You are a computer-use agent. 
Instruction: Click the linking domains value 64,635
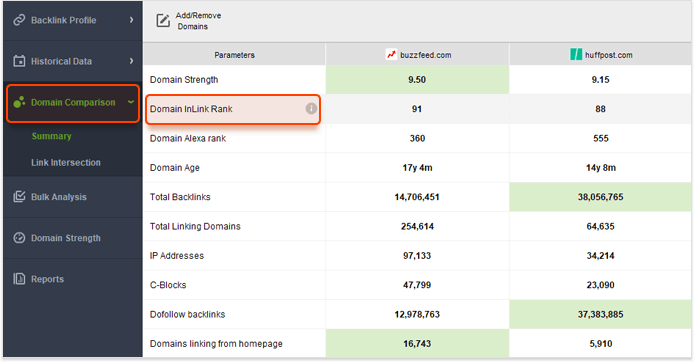point(600,226)
